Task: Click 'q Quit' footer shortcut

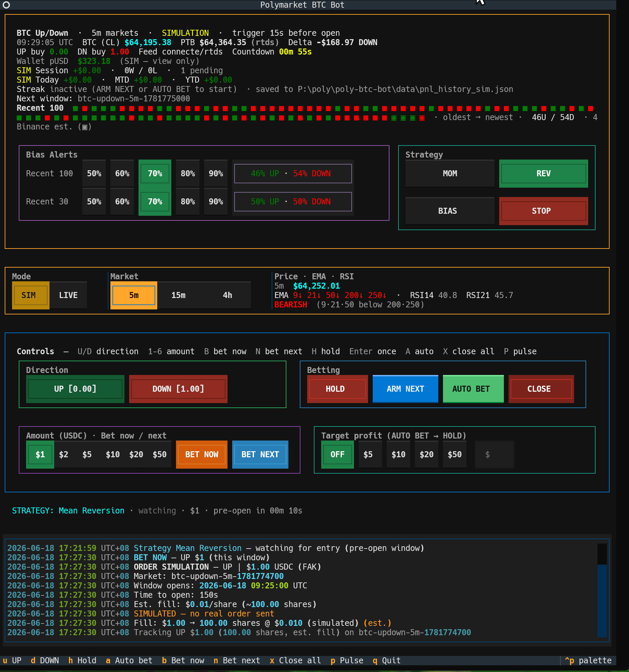Action: tap(386, 660)
